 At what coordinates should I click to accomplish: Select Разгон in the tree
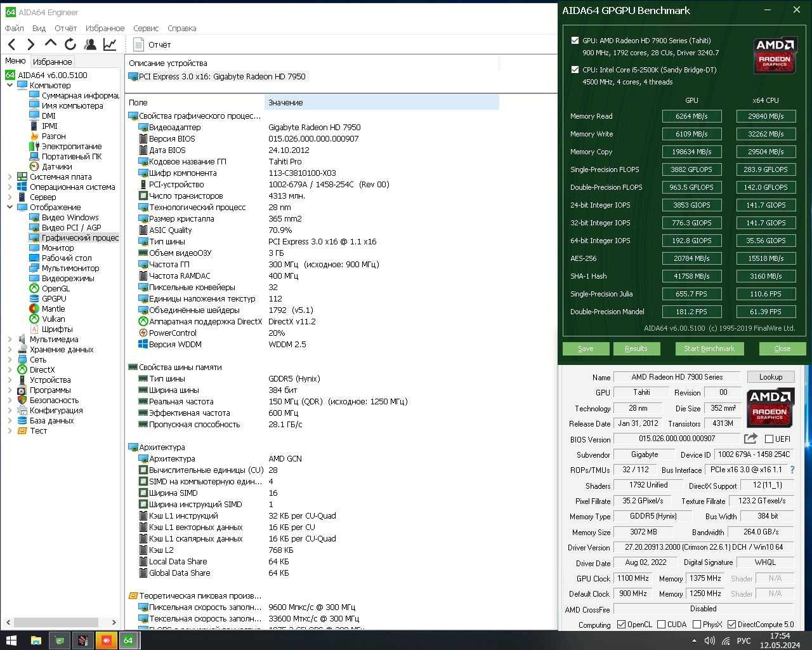tap(53, 136)
